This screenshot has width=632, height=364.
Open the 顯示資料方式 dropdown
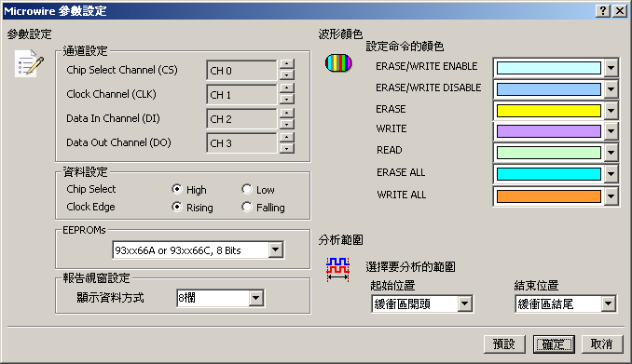pyautogui.click(x=256, y=298)
